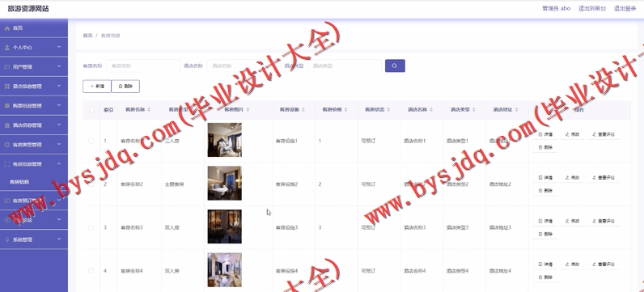Click 修改 for row 客房名称3
The height and width of the screenshot is (292, 644).
click(x=572, y=221)
